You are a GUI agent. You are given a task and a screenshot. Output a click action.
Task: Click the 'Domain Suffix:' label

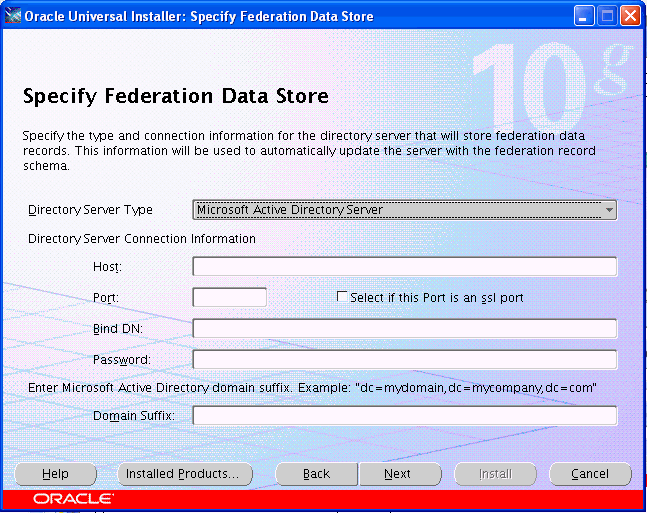(x=134, y=415)
